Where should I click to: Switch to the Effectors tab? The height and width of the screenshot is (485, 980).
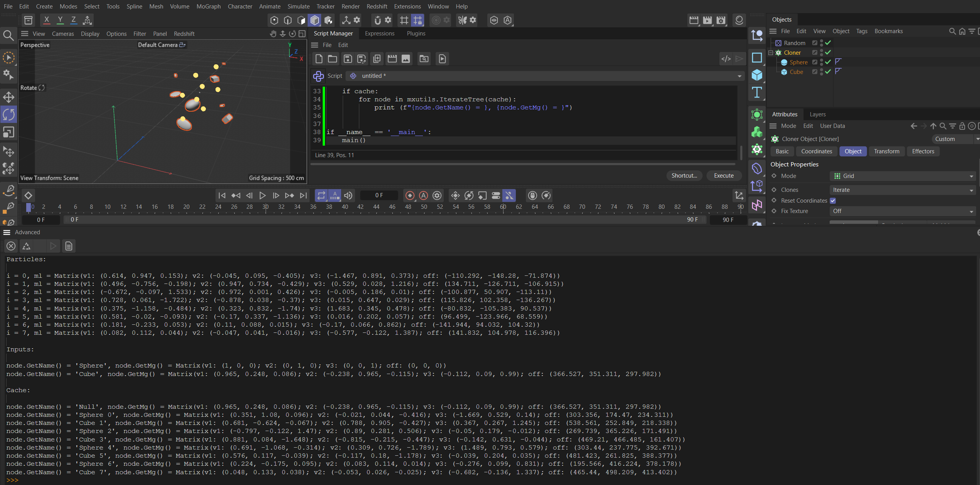(x=923, y=151)
